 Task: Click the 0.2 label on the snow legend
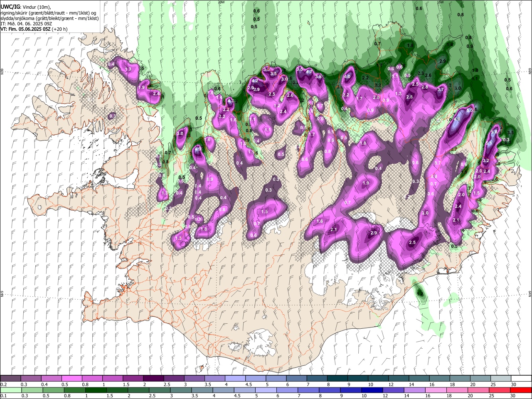click(x=3, y=384)
